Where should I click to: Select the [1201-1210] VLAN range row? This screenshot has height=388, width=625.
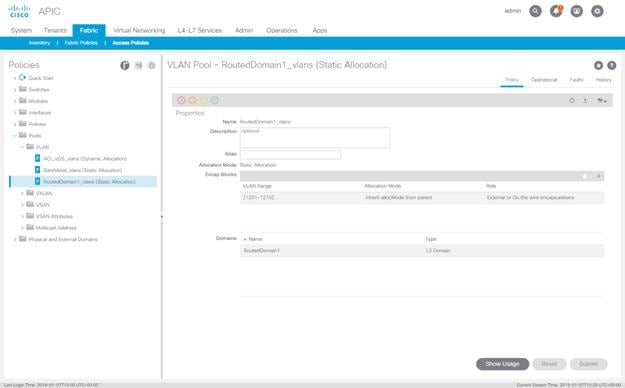[x=422, y=197]
